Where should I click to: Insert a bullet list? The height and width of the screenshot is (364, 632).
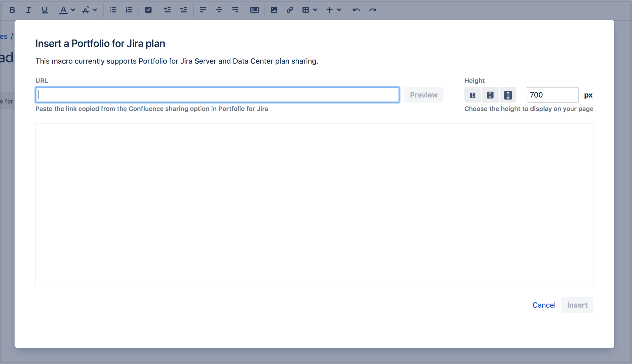(x=113, y=10)
